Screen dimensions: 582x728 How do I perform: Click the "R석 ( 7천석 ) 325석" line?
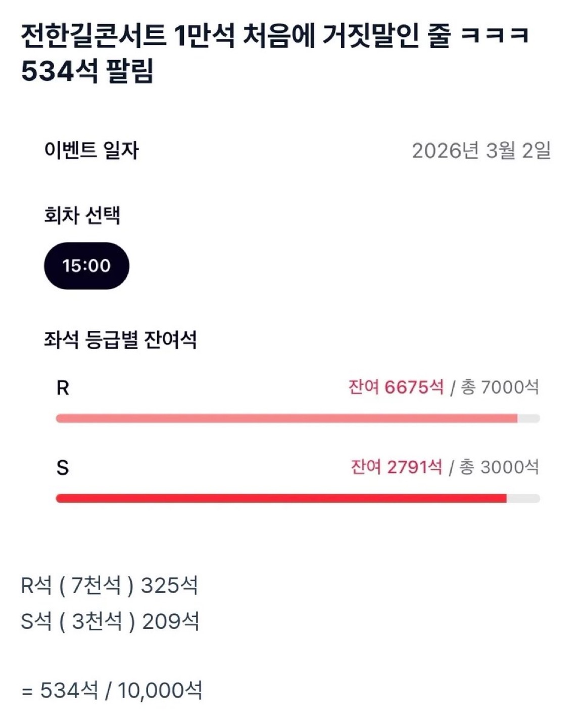[x=109, y=586]
